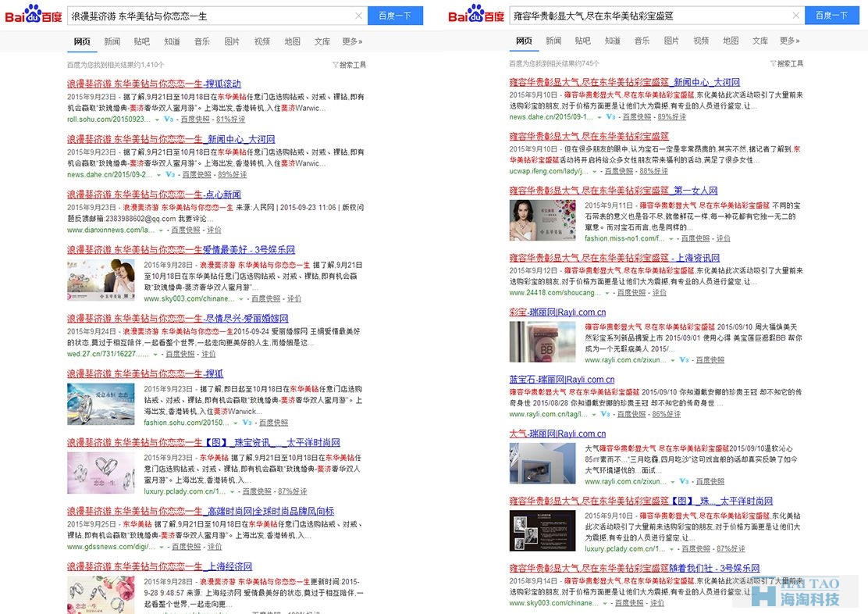
Task: Expand the arrow next to left page www.sky003.com URL
Action: 240,299
